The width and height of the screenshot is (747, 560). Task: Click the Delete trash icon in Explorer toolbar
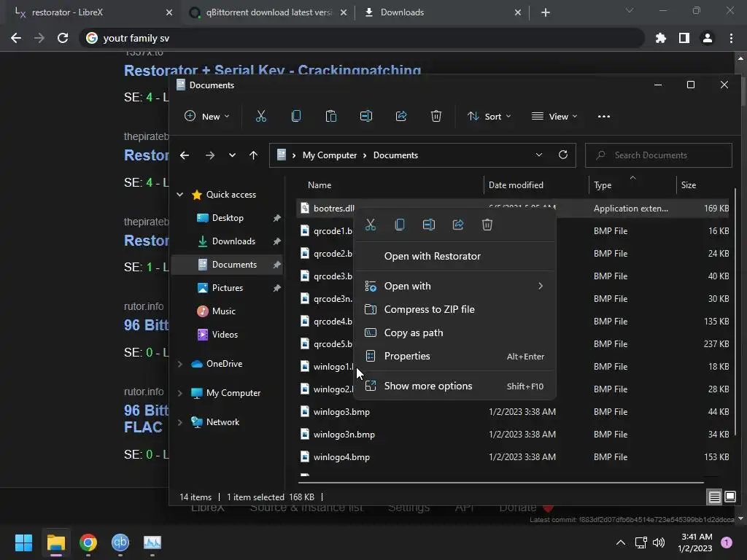pos(436,116)
